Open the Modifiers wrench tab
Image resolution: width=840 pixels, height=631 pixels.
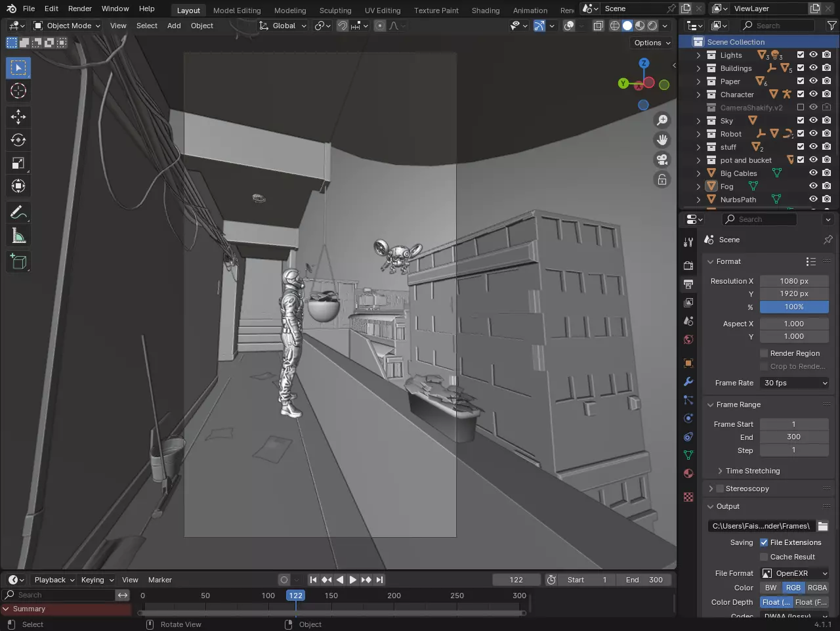[x=688, y=381]
